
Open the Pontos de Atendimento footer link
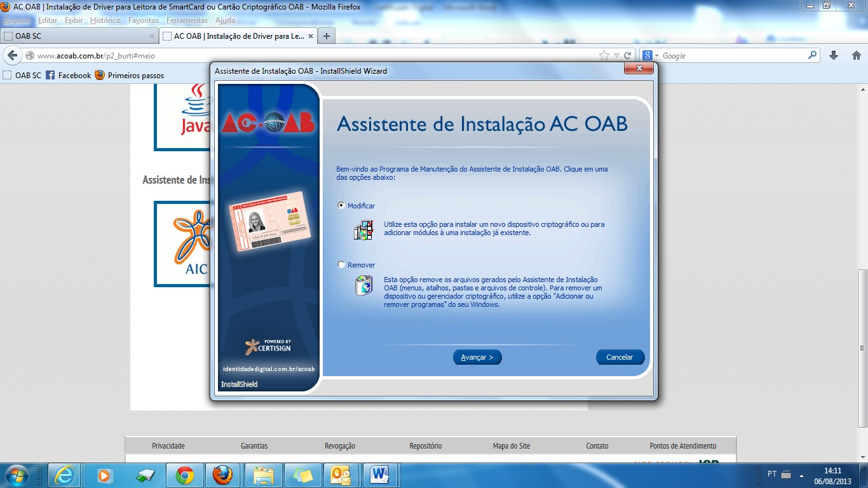click(x=683, y=446)
